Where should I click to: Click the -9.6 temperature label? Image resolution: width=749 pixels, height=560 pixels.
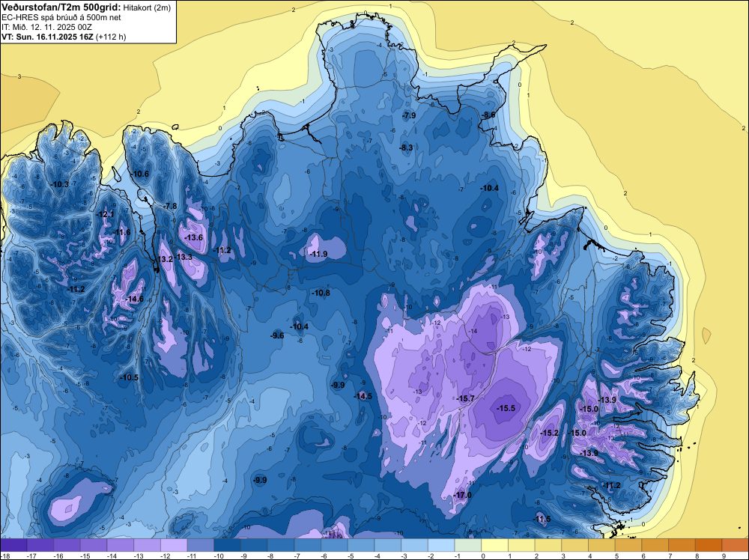(x=277, y=335)
